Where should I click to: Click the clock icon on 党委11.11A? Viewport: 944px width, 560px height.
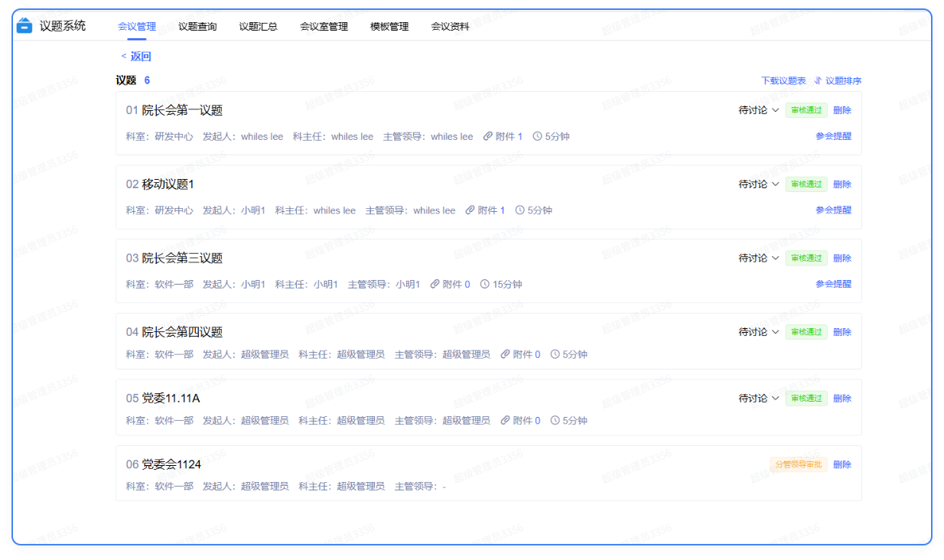point(555,421)
